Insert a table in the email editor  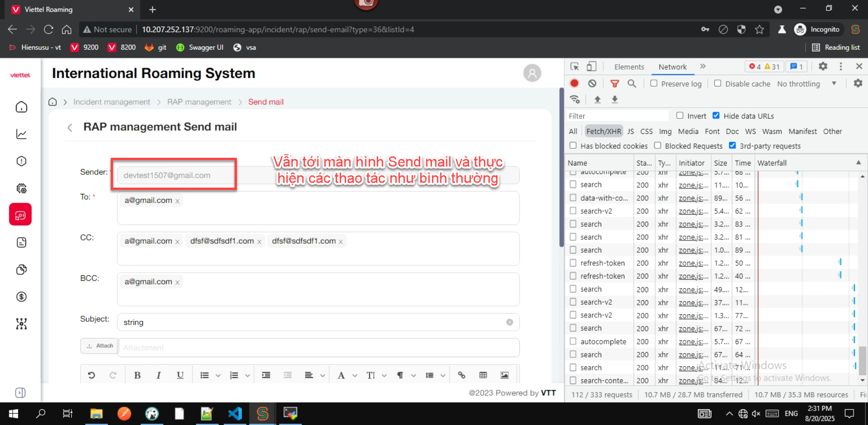(483, 375)
